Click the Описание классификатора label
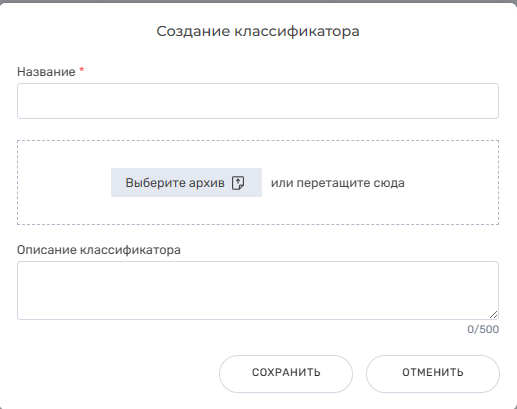 click(x=99, y=250)
